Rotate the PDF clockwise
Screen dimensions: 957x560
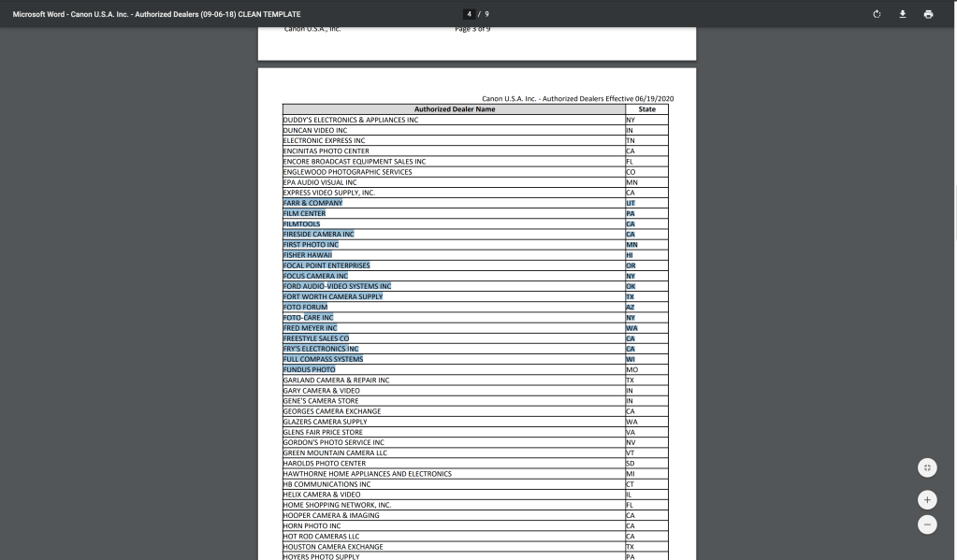click(877, 14)
